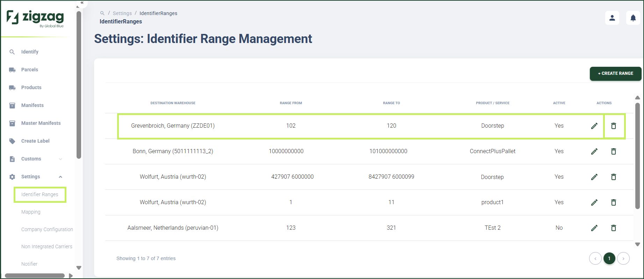644x279 pixels.
Task: Open the user profile icon
Action: pos(612,18)
